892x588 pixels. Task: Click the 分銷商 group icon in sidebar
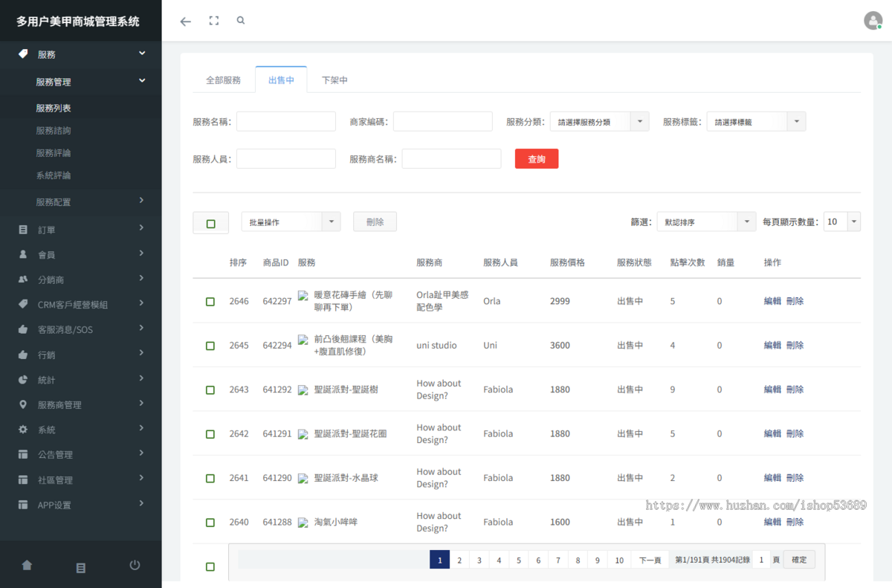23,280
